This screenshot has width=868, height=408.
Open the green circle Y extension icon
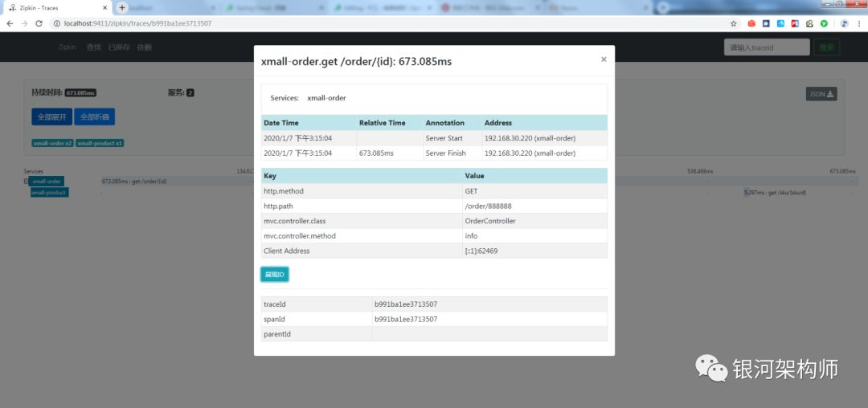coord(824,24)
